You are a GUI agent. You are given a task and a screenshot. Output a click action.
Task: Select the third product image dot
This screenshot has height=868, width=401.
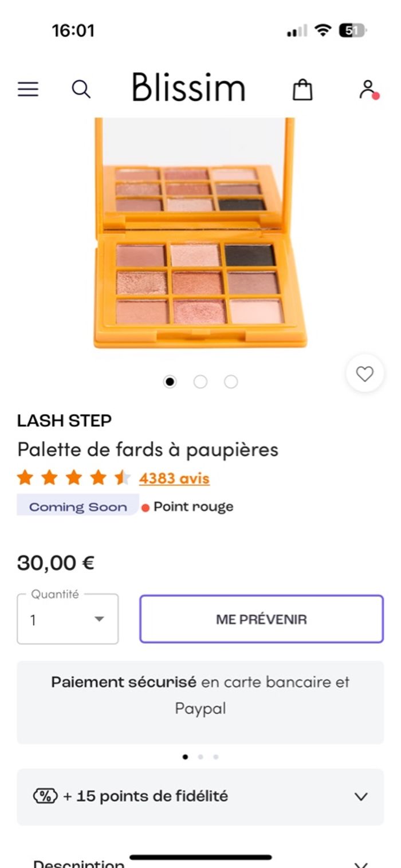[x=231, y=382]
